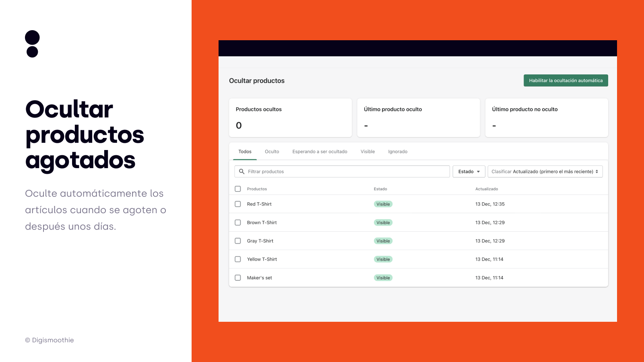644x362 pixels.
Task: Tick the Yellow T-Shirt checkbox
Action: point(238,259)
